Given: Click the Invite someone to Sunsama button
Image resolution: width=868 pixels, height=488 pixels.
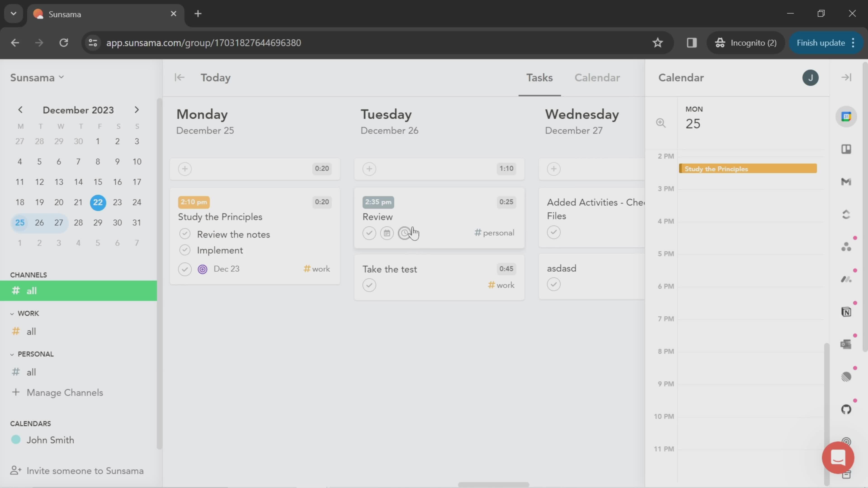Looking at the screenshot, I should point(85,471).
